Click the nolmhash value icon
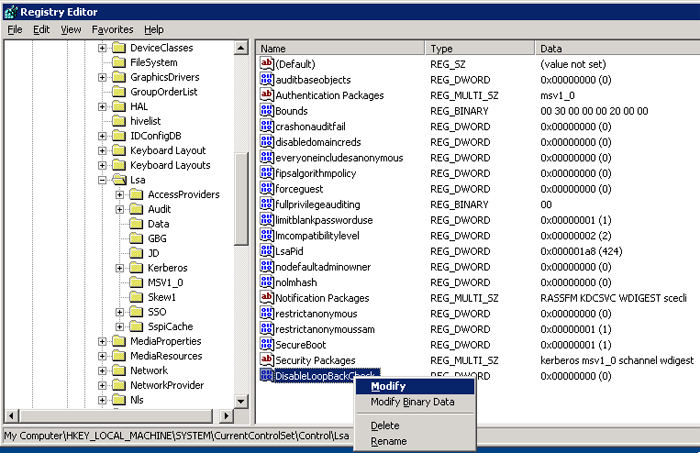The width and height of the screenshot is (700, 453). click(x=267, y=283)
